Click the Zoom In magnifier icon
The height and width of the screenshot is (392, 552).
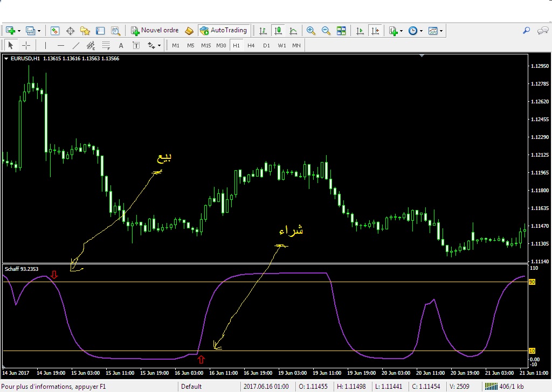[311, 31]
